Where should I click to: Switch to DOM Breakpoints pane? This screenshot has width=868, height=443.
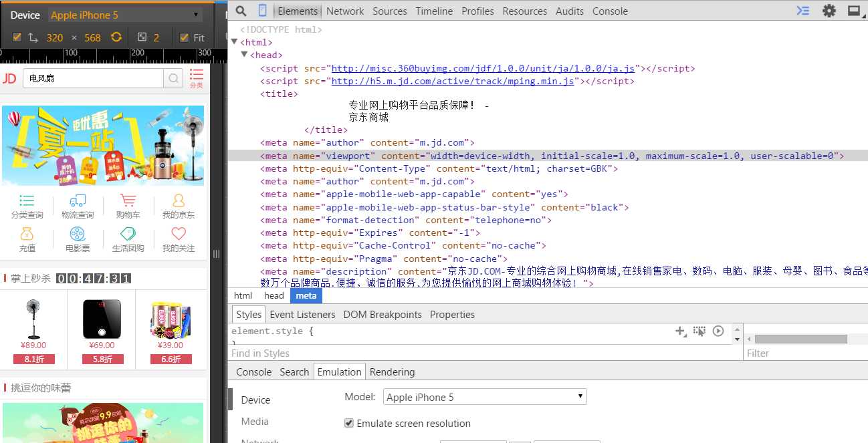point(383,314)
